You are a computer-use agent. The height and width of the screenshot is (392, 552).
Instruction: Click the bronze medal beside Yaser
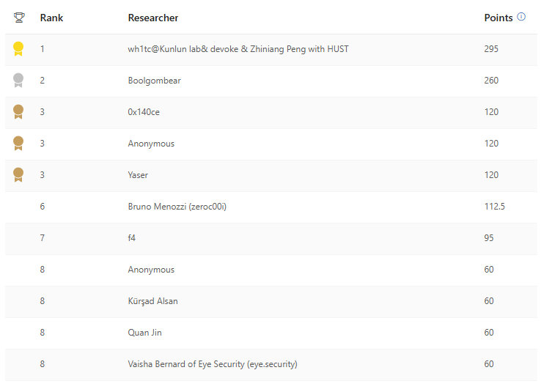[x=18, y=175]
